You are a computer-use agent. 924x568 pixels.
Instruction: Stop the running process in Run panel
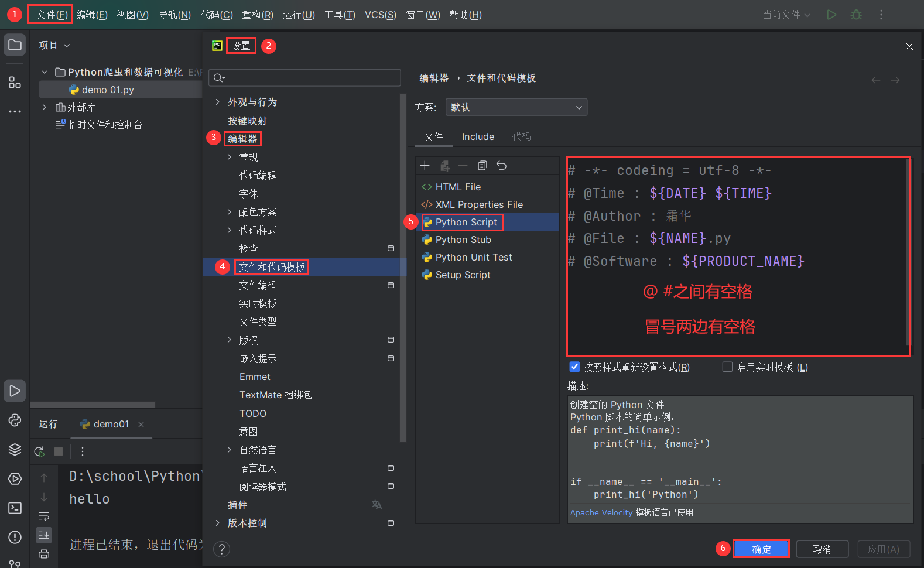(59, 451)
